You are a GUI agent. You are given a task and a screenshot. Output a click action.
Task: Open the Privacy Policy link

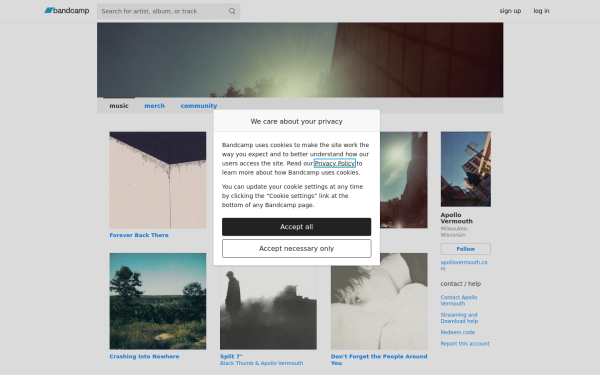point(335,163)
